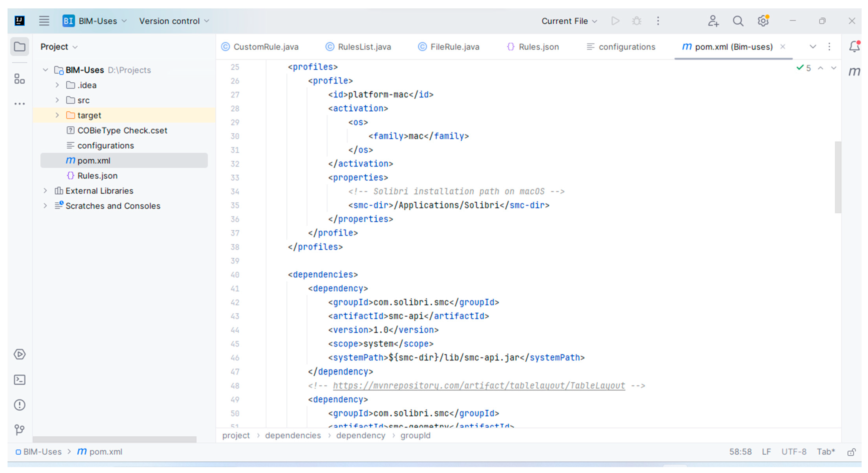The image size is (868, 473).
Task: Click the Search Everywhere magnifier icon
Action: pos(738,21)
